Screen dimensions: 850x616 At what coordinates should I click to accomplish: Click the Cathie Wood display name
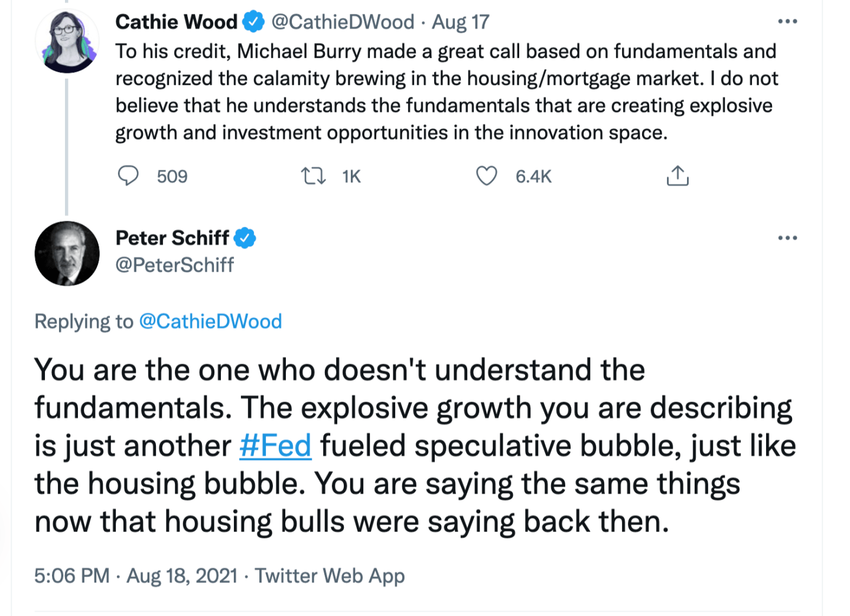(176, 22)
